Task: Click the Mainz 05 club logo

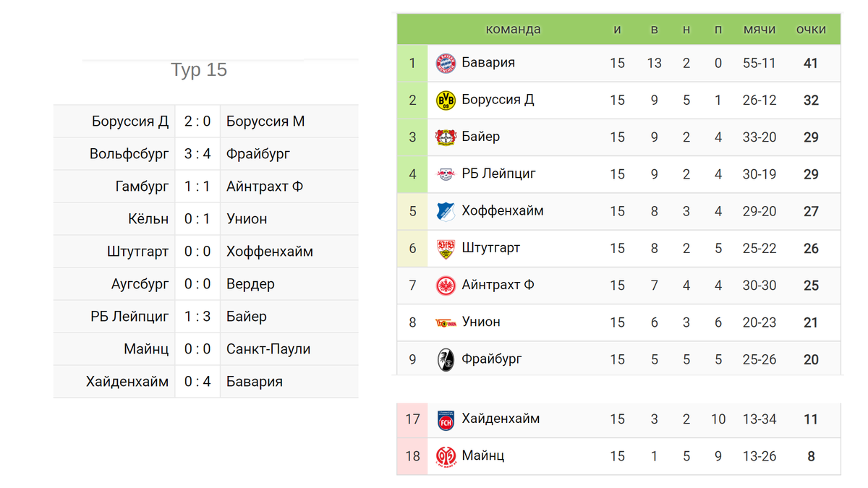Action: [x=446, y=456]
